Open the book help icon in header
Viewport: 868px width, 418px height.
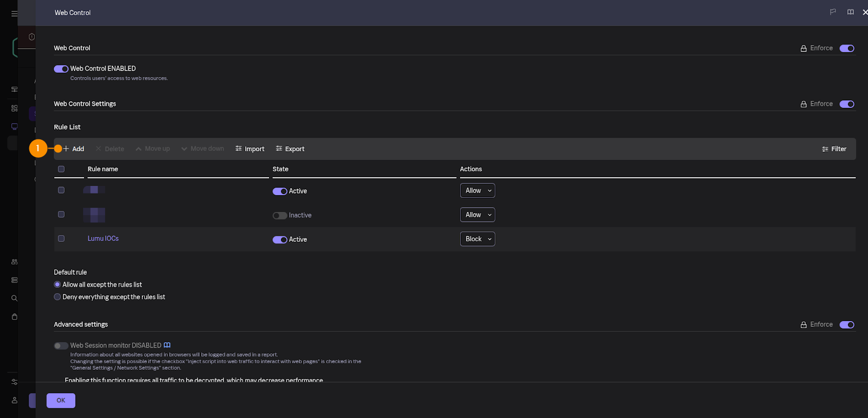(x=850, y=12)
